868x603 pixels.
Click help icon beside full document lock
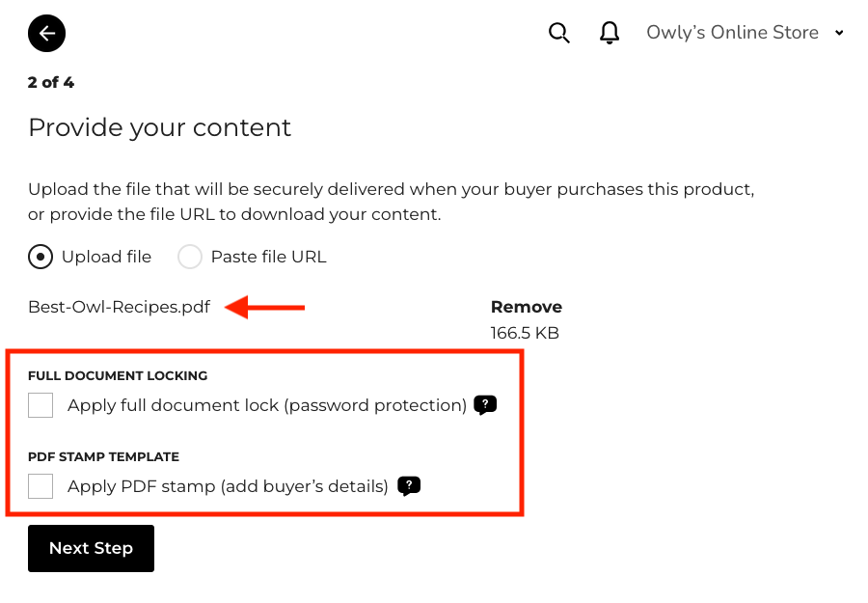pyautogui.click(x=485, y=405)
